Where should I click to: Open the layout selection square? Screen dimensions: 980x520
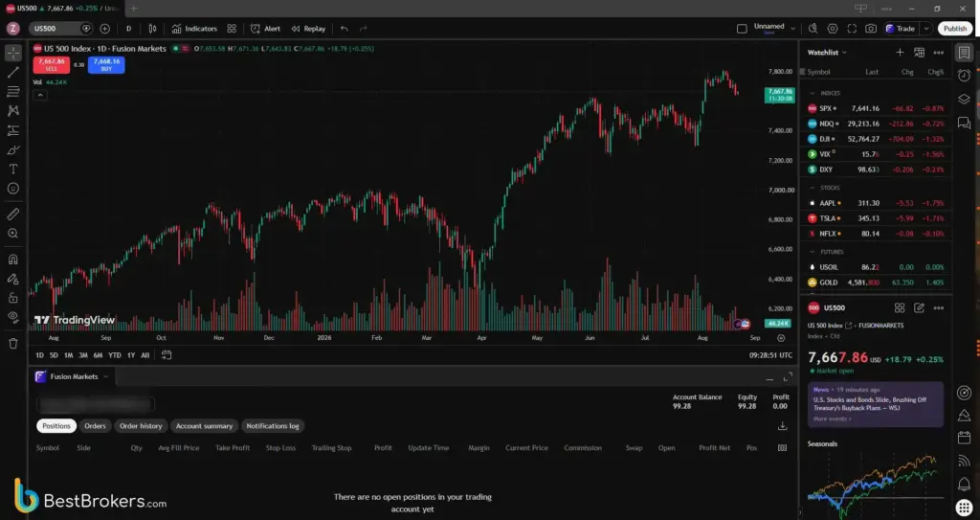tap(742, 29)
